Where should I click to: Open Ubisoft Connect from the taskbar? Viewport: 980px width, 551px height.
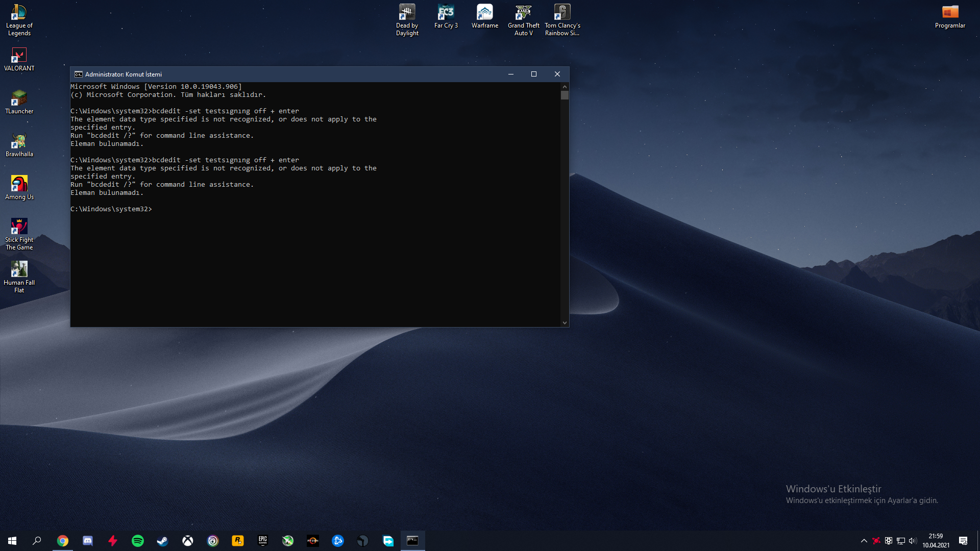(213, 541)
